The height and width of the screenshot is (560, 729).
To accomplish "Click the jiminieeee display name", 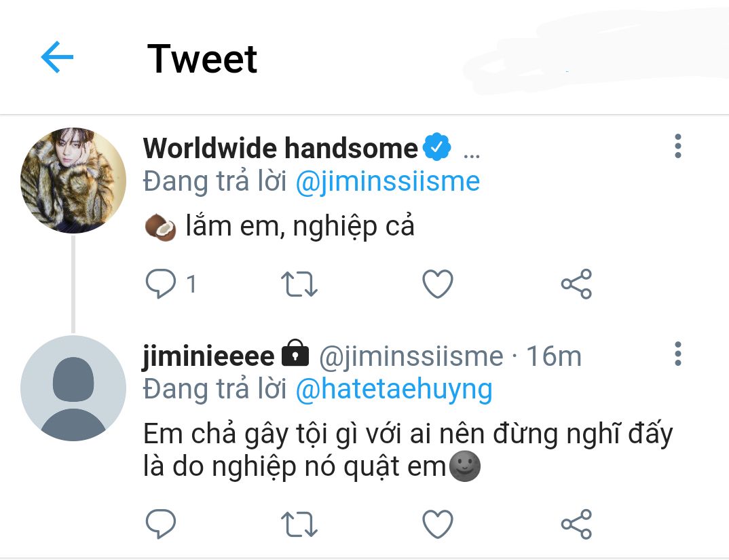I will point(208,356).
